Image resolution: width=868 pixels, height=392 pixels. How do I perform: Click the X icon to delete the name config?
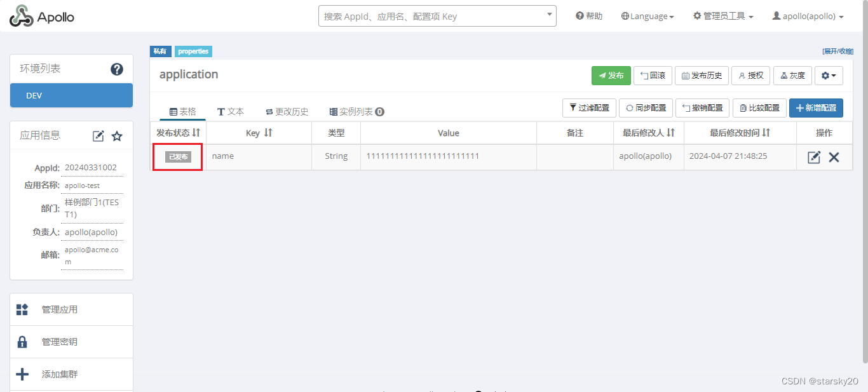point(834,156)
